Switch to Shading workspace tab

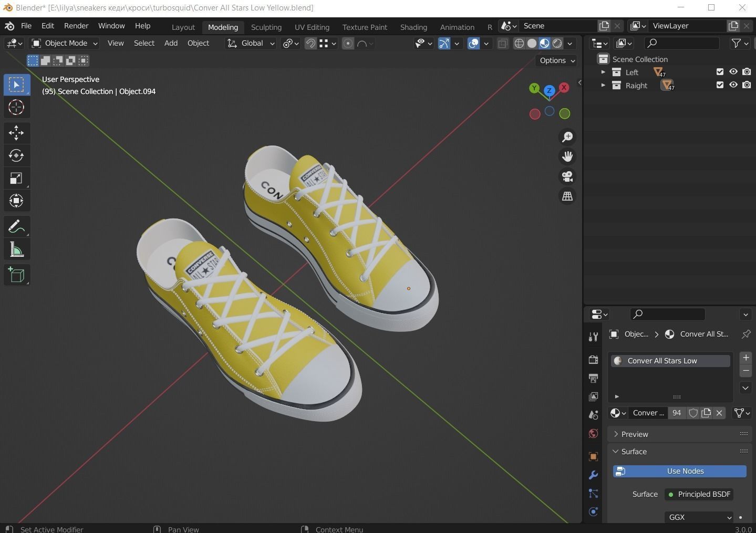pyautogui.click(x=413, y=27)
